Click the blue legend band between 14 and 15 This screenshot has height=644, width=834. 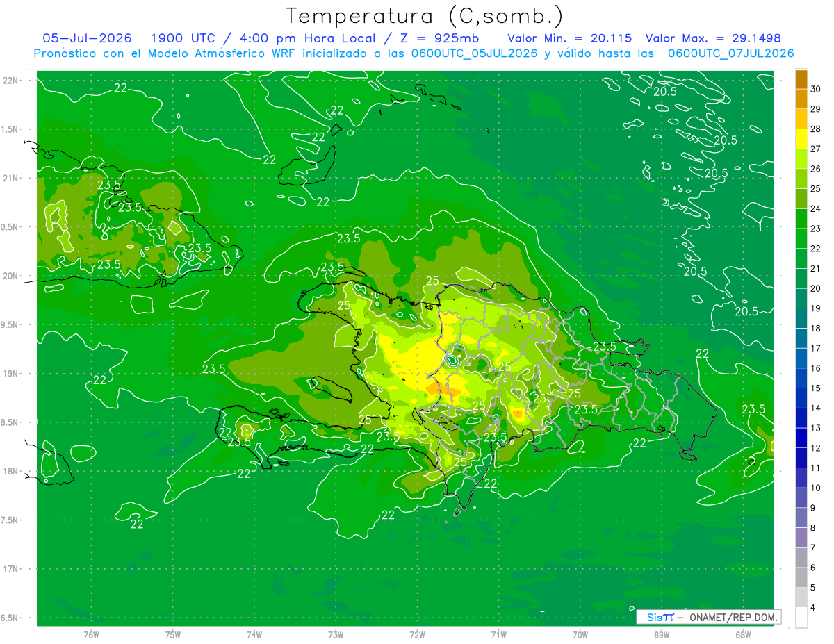[x=801, y=398]
